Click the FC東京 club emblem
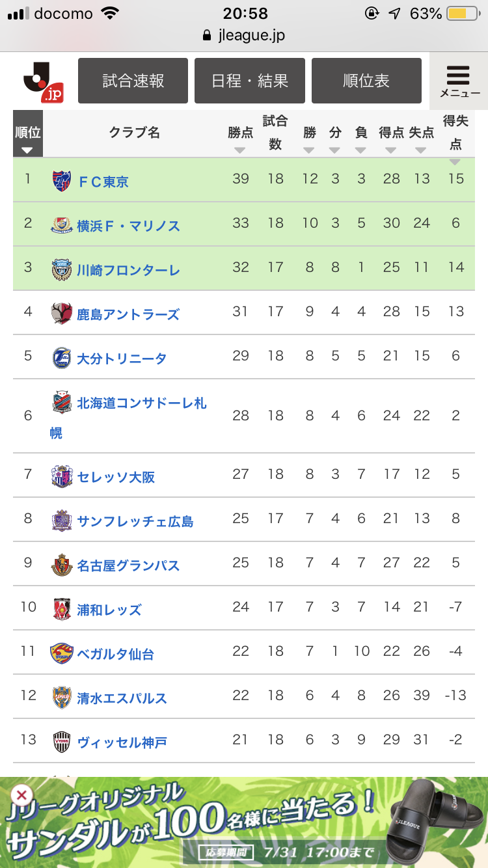Image resolution: width=488 pixels, height=868 pixels. pos(62,180)
